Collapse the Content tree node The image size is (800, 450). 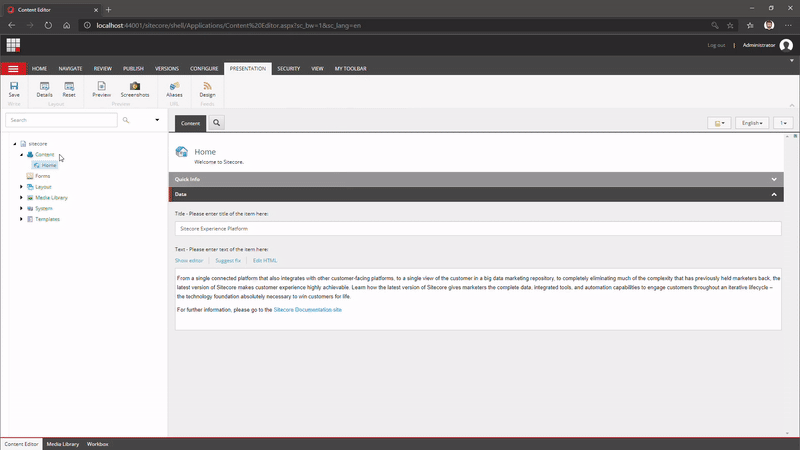coord(21,155)
